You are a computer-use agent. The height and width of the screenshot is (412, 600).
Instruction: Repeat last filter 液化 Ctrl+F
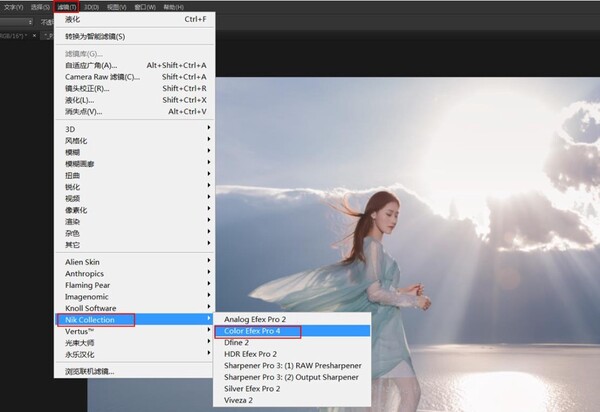tap(135, 19)
